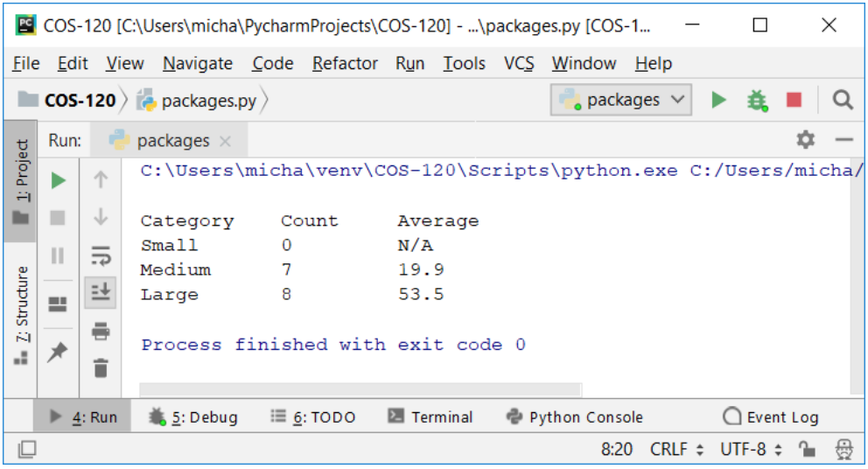Open the Code menu
The width and height of the screenshot is (868, 469).
272,63
